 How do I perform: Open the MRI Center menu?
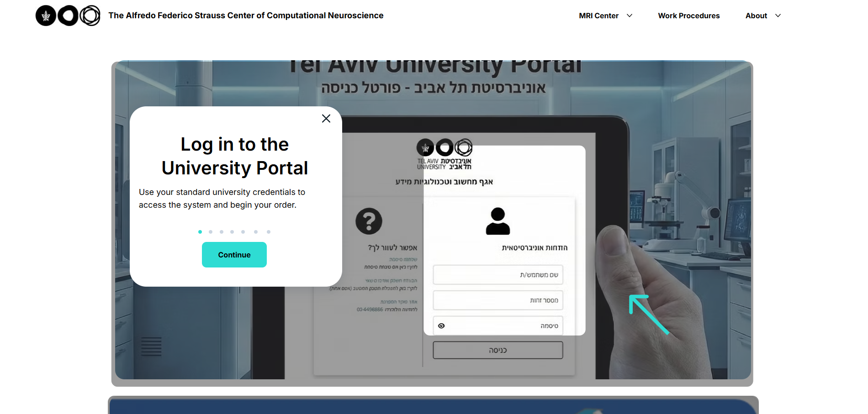click(x=598, y=16)
